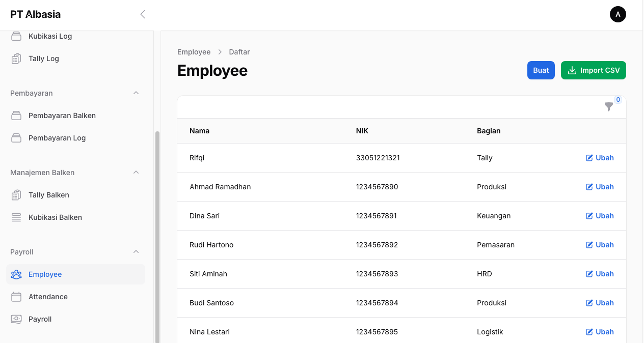This screenshot has width=644, height=343.
Task: Click the Kubikasi Log sidebar icon
Action: point(16,36)
